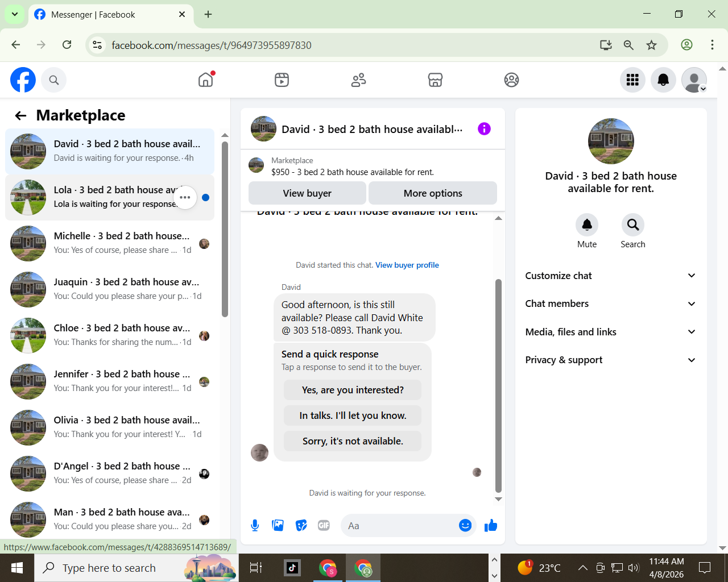
Task: Open the View buyer profile link
Action: tap(407, 265)
